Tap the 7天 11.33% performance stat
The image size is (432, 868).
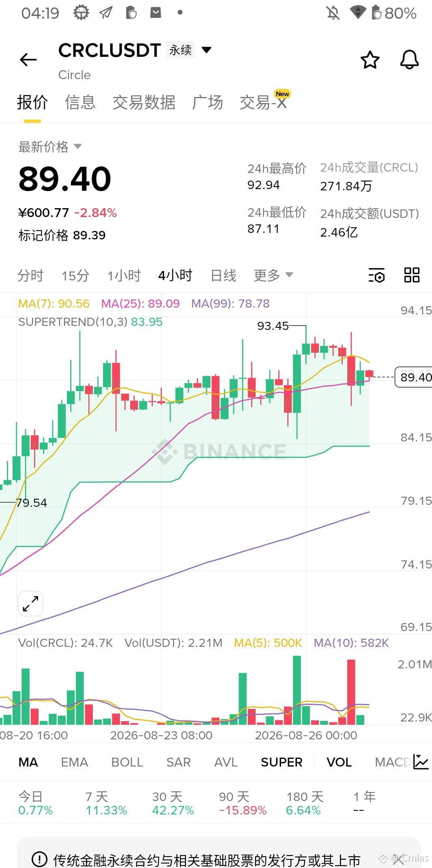point(106,803)
